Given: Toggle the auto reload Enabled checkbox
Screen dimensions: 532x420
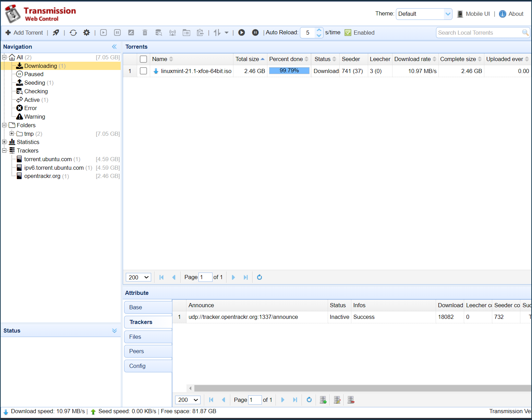Looking at the screenshot, I should (x=348, y=33).
